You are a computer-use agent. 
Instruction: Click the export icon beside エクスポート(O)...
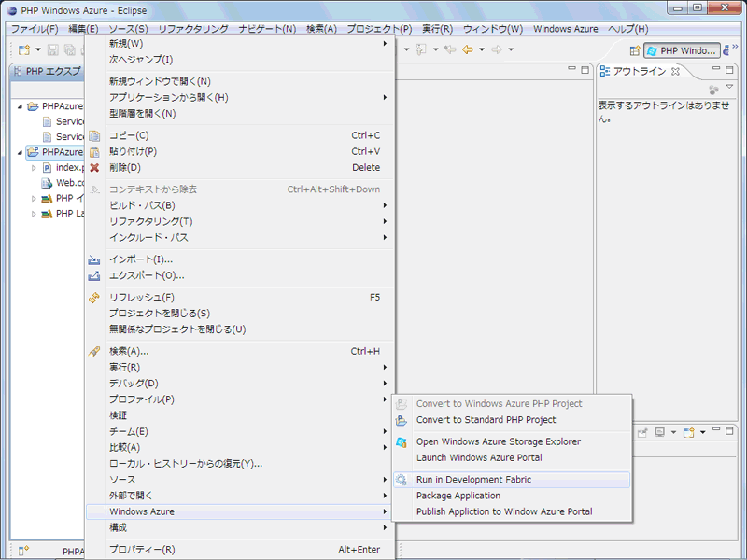(94, 275)
